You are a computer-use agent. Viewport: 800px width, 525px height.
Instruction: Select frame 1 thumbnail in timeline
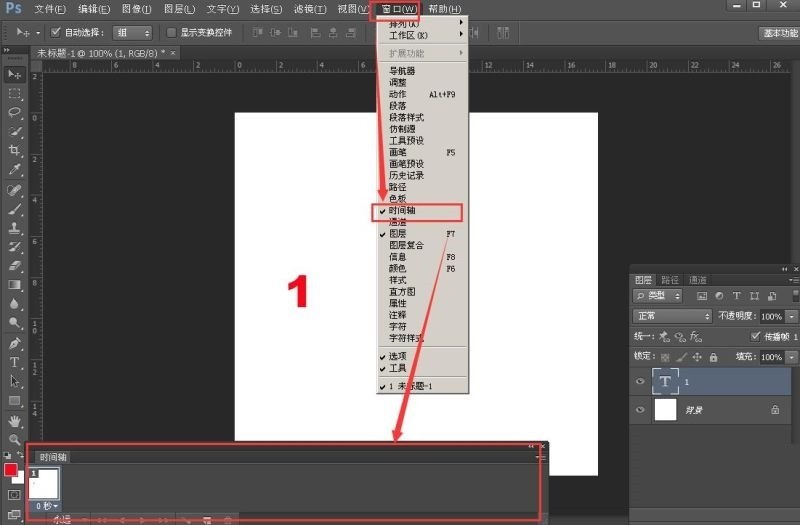(x=44, y=483)
